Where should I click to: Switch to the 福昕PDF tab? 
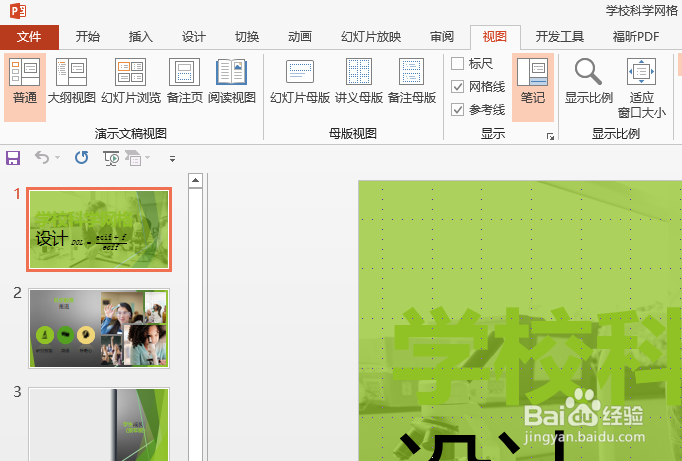pyautogui.click(x=636, y=37)
